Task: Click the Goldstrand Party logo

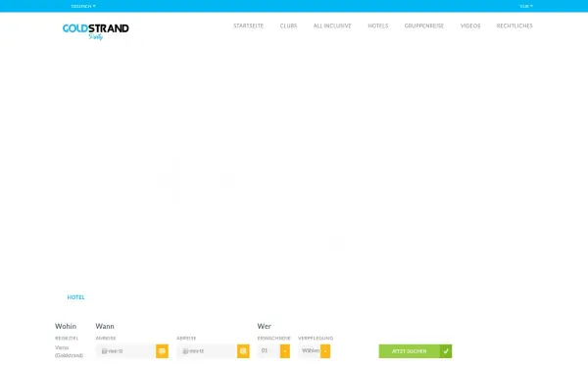Action: [x=96, y=31]
